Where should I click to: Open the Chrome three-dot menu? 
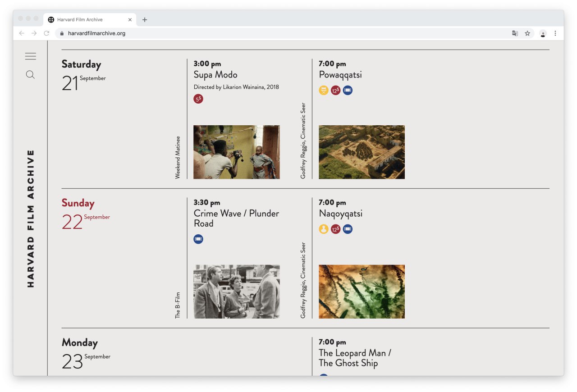(x=555, y=33)
